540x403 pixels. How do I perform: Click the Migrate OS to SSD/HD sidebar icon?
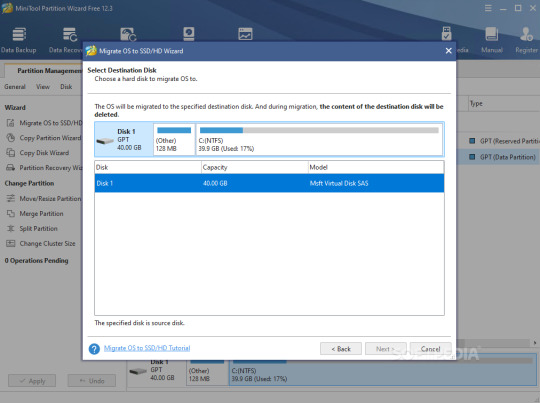pos(11,123)
